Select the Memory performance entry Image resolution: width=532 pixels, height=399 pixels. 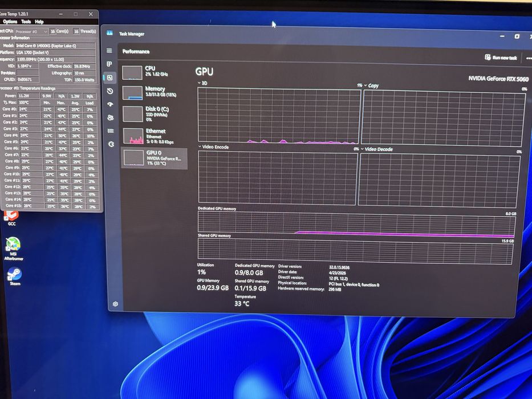[153, 92]
